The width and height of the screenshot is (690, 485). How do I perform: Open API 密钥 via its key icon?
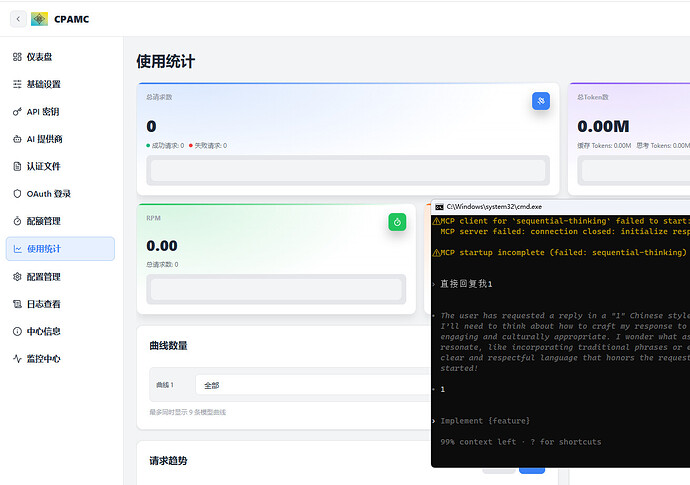point(17,112)
